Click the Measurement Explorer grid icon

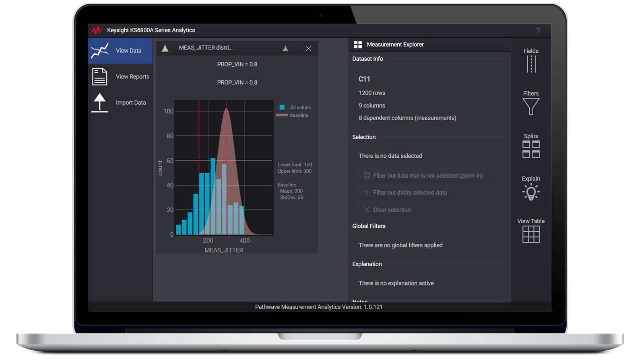point(357,45)
